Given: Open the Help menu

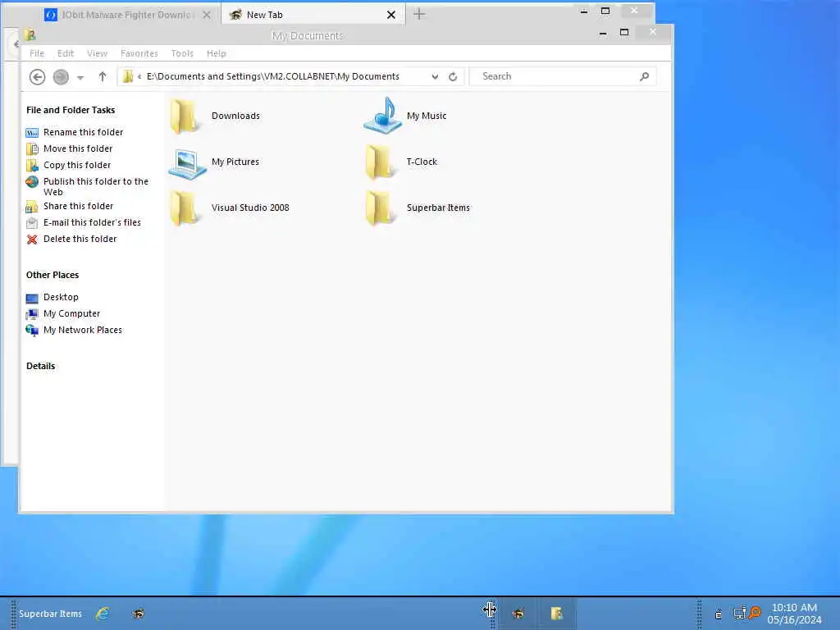Looking at the screenshot, I should (217, 53).
